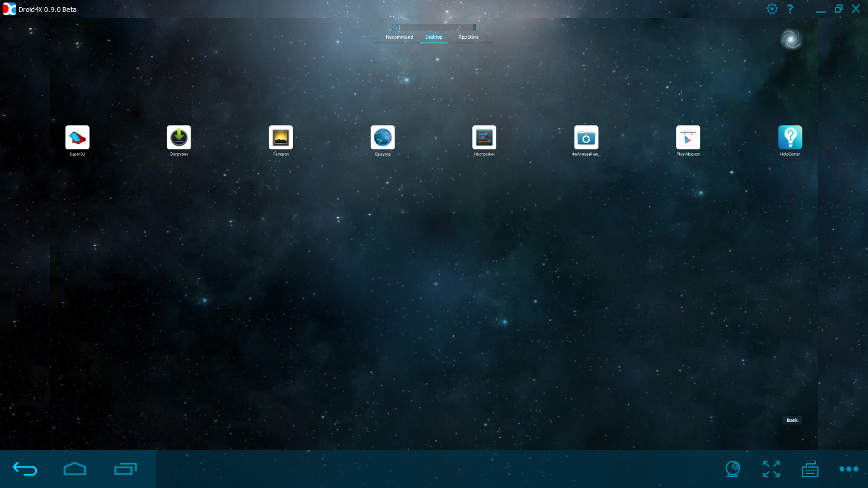Screen dimensions: 868x488
Task: Open the keyboard settings icon
Action: pos(810,469)
